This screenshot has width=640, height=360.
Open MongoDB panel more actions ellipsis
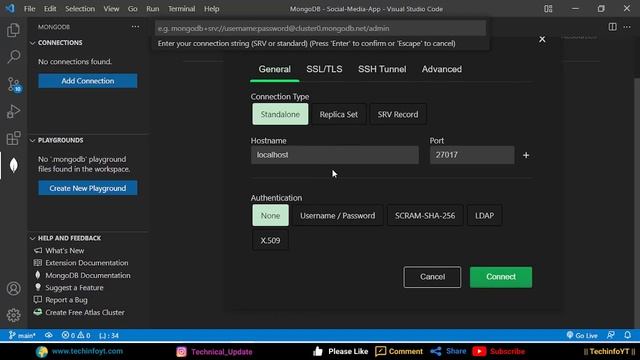tap(135, 27)
